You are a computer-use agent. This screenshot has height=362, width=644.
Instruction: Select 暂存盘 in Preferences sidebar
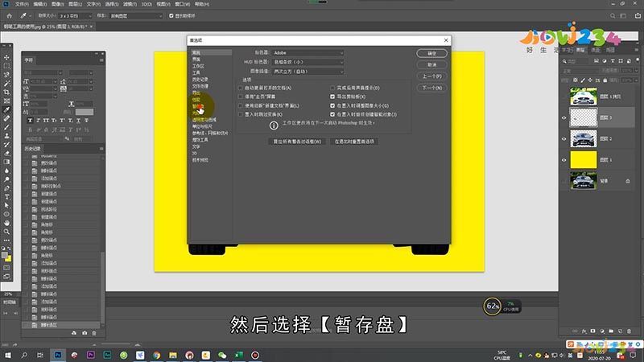click(x=198, y=106)
